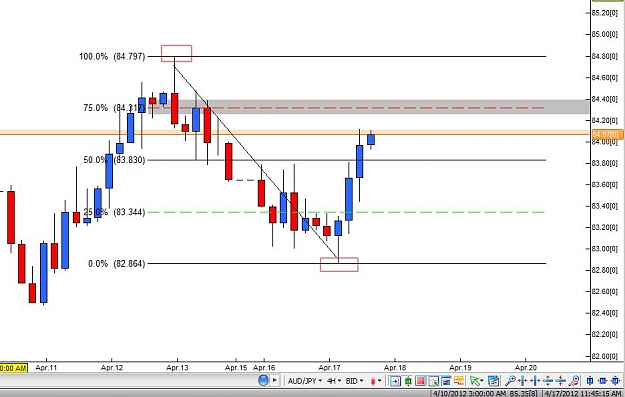Select the diagonal Fibonacci trend line
The height and width of the screenshot is (397, 625).
coord(255,161)
